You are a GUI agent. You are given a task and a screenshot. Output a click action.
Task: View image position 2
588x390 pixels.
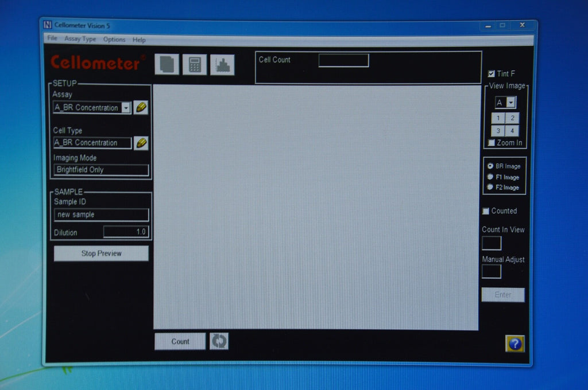tap(512, 118)
